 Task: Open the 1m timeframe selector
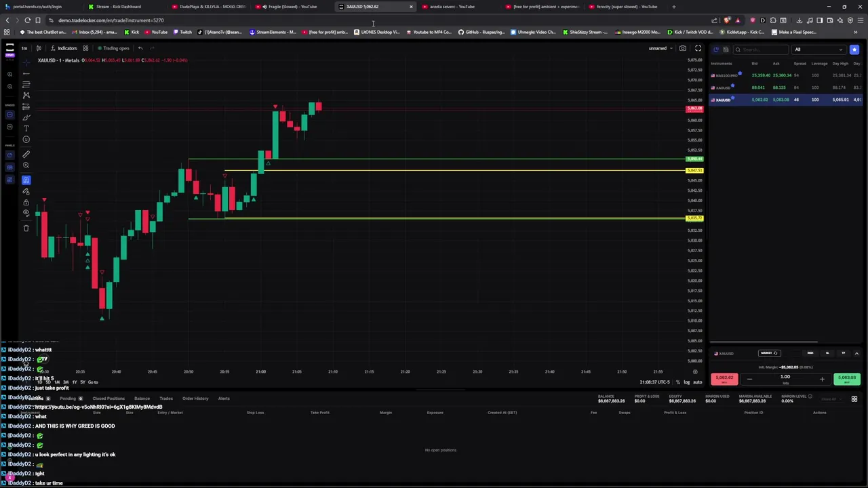(24, 48)
